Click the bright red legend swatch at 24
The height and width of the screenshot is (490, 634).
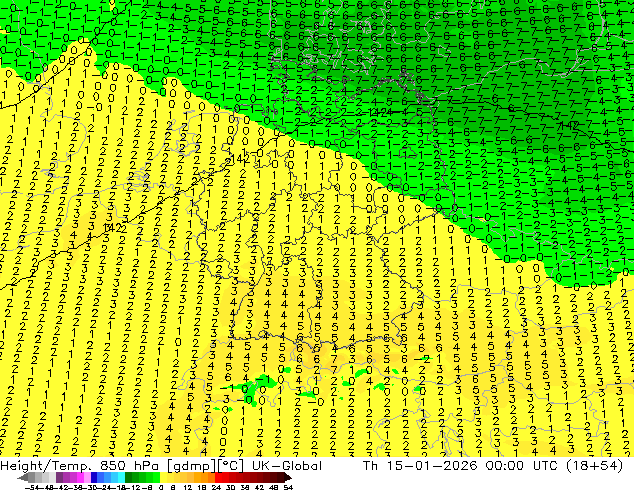218,477
